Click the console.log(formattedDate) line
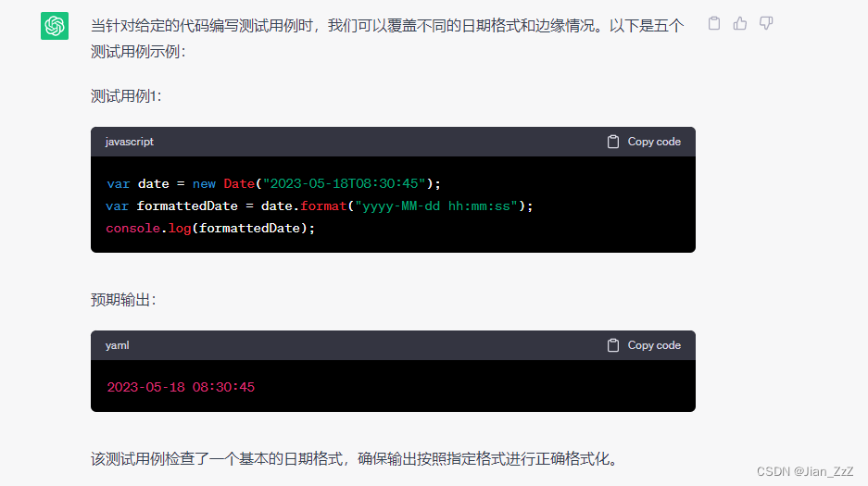868x486 pixels. (210, 229)
